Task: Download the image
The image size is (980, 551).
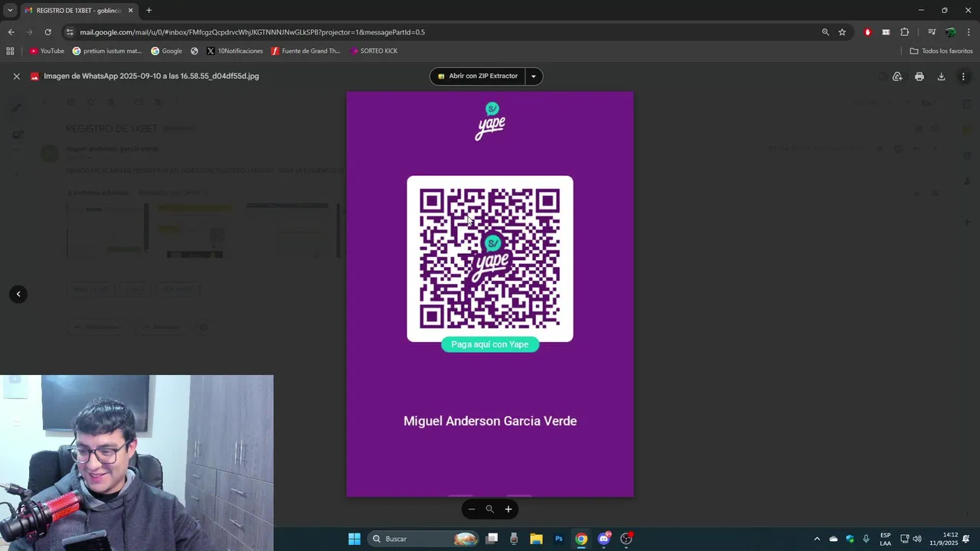Action: click(x=942, y=77)
